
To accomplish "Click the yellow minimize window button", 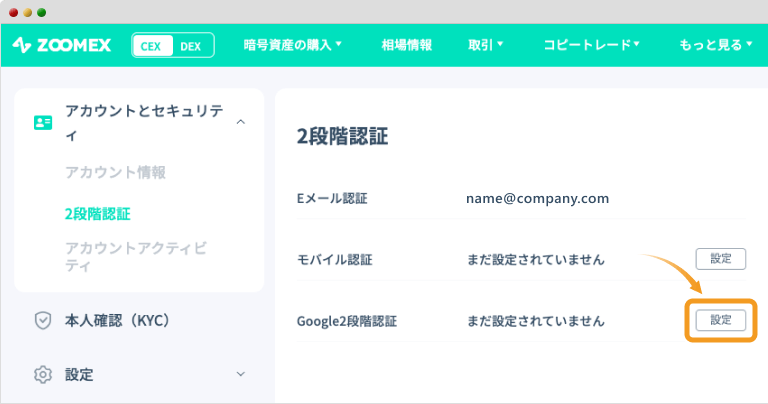I will click(x=28, y=12).
